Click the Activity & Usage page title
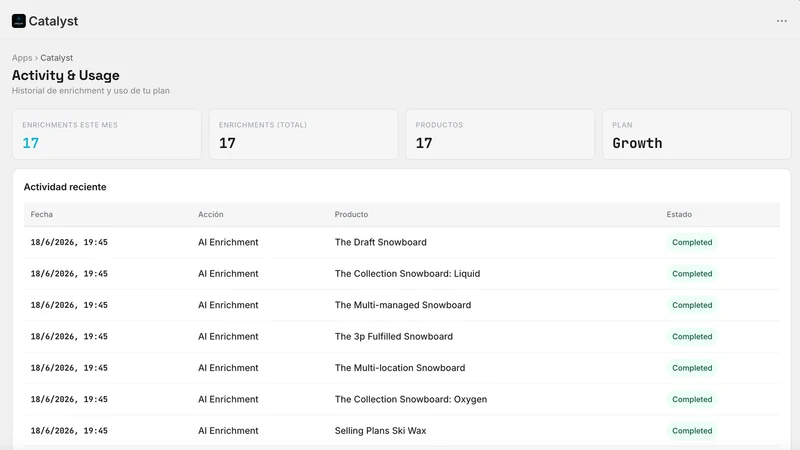This screenshot has width=800, height=450. [65, 75]
